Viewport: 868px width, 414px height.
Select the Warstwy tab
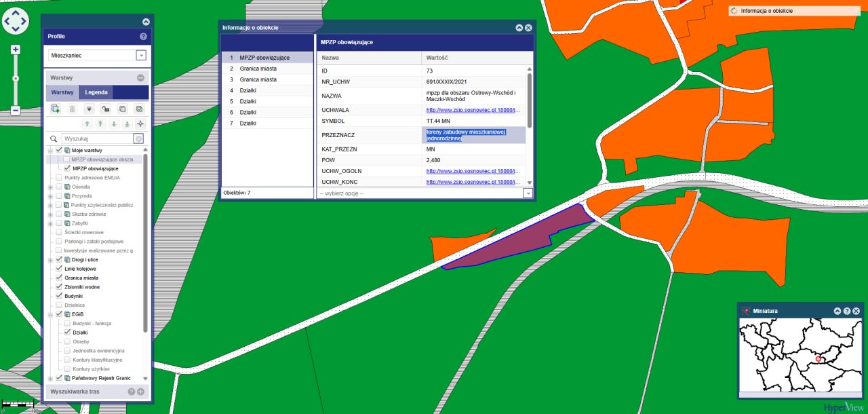[62, 92]
